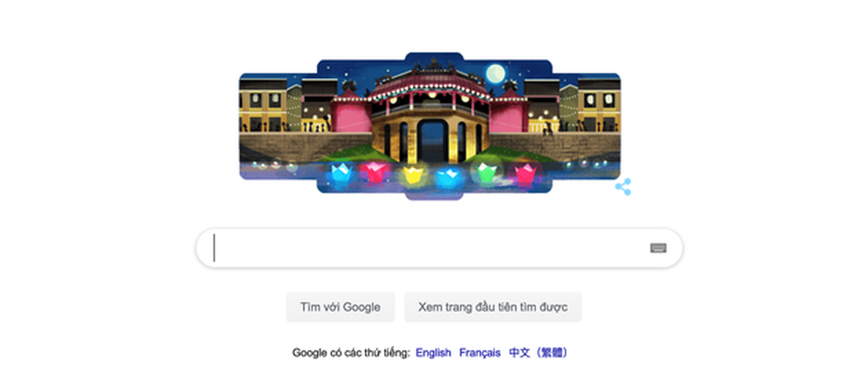Click Xem trang đầu tiên tìm được button
The width and height of the screenshot is (868, 382).
pyautogui.click(x=493, y=307)
